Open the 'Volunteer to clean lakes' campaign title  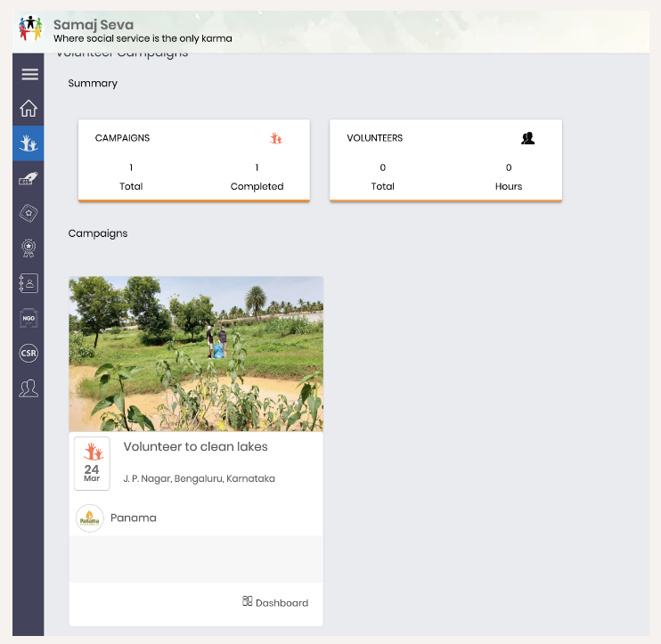195,447
